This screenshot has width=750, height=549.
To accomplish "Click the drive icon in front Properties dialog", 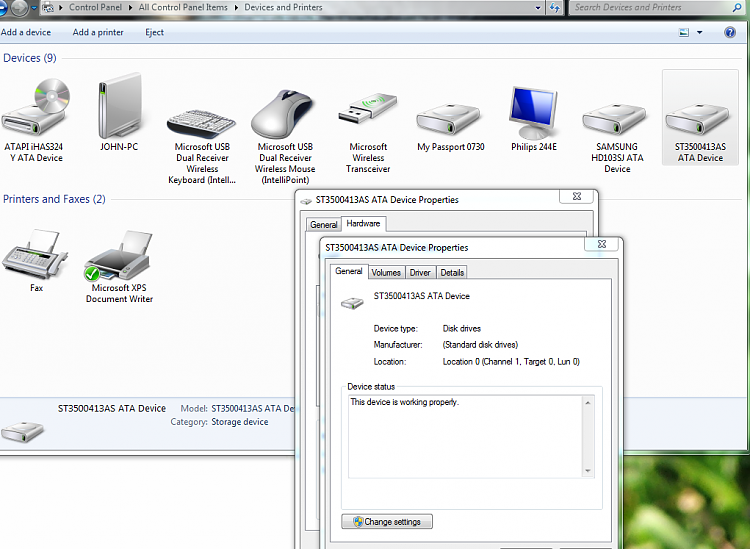I will click(x=353, y=303).
